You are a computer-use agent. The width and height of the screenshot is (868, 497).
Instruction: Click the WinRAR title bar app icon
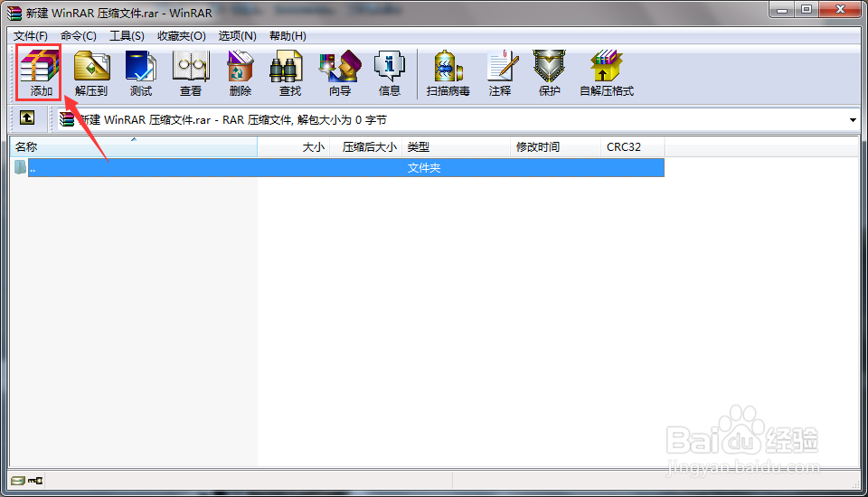[14, 13]
